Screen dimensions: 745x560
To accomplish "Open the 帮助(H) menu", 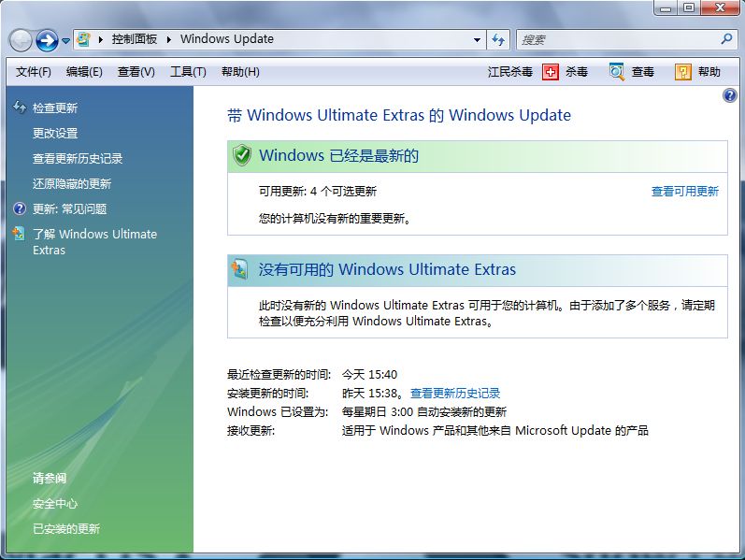I will (x=240, y=72).
